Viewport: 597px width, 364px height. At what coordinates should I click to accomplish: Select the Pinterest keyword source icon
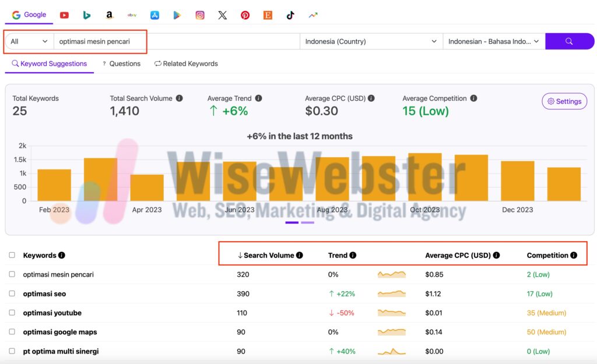pyautogui.click(x=245, y=15)
